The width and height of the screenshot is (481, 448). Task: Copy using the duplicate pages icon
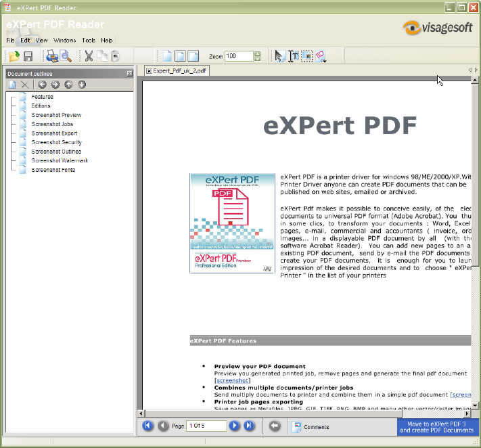click(x=102, y=56)
